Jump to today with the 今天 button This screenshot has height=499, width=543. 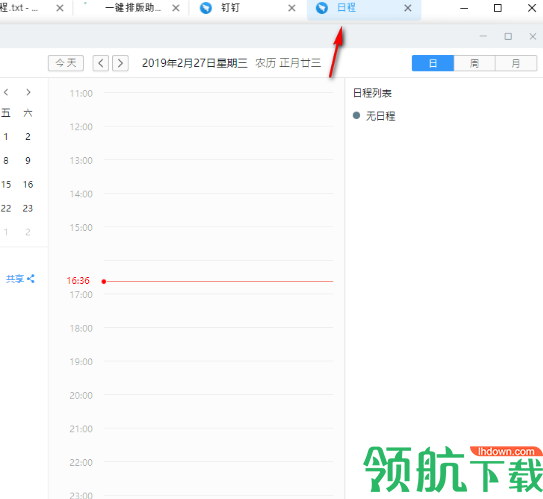[66, 63]
